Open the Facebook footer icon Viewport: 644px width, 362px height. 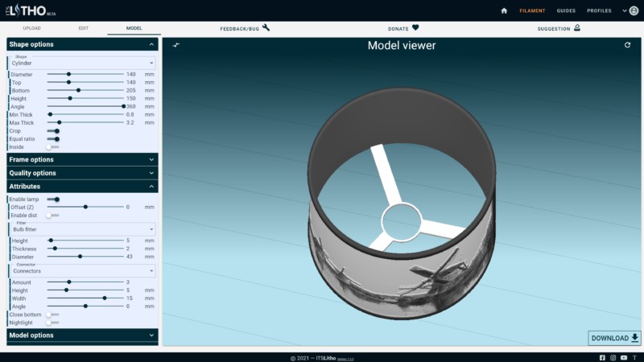602,358
